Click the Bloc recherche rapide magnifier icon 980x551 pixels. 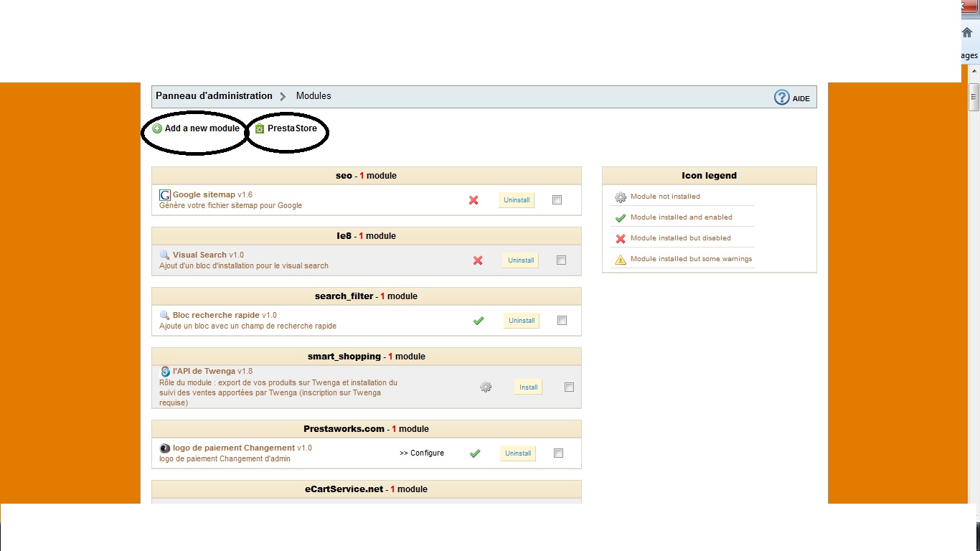coord(164,315)
